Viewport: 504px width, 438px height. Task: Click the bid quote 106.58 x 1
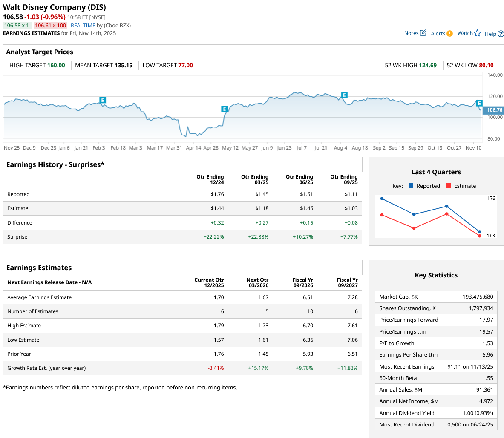(x=17, y=26)
